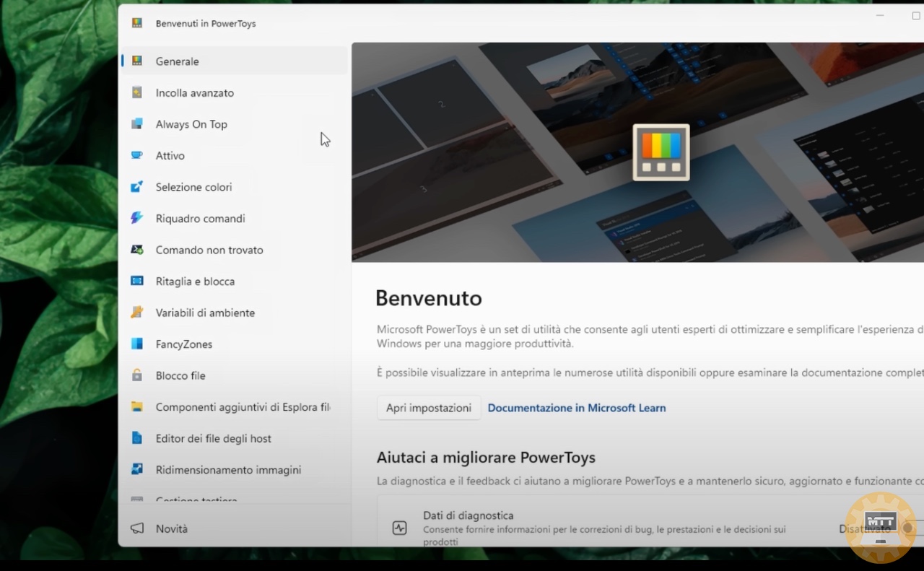Click the Esplora file add-ons folder icon

[137, 406]
